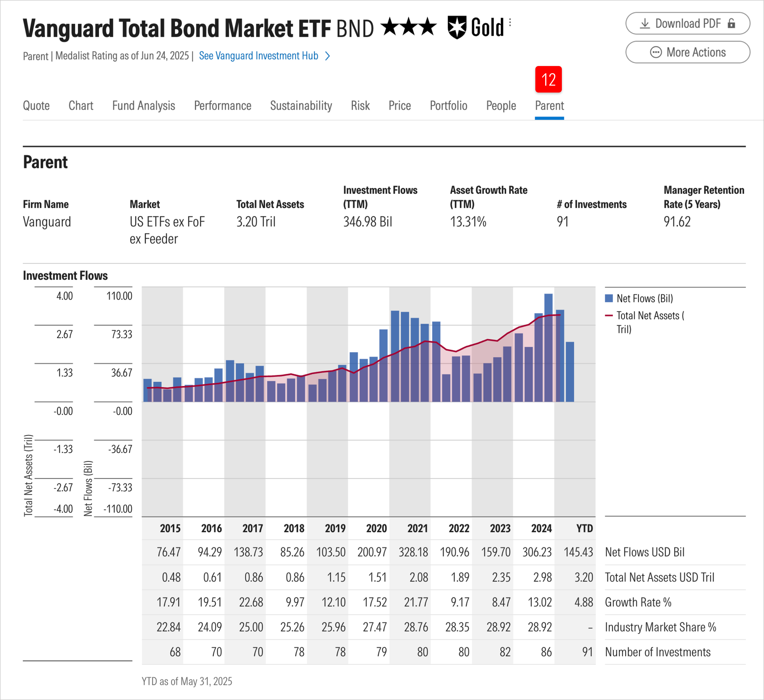Click the Net Flows USD Bil row label

click(645, 552)
